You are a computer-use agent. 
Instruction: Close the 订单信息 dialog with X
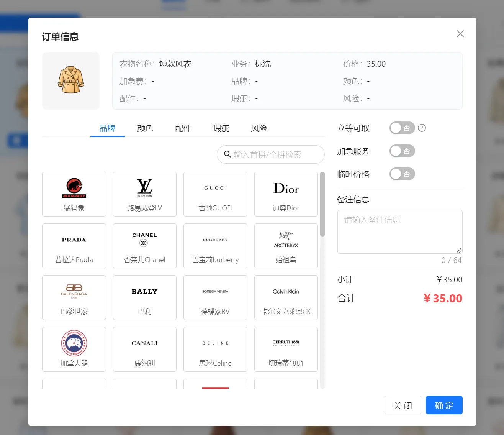pos(460,34)
